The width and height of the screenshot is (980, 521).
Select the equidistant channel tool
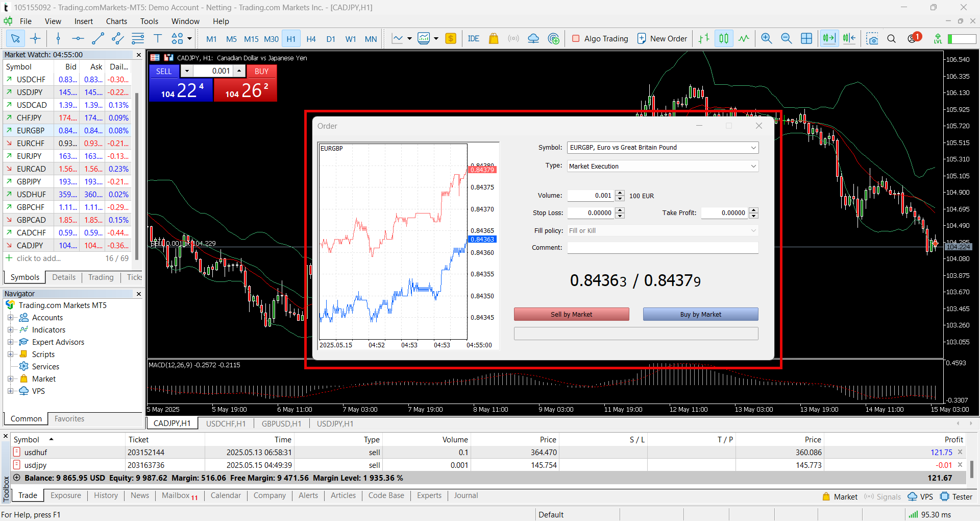[x=117, y=38]
